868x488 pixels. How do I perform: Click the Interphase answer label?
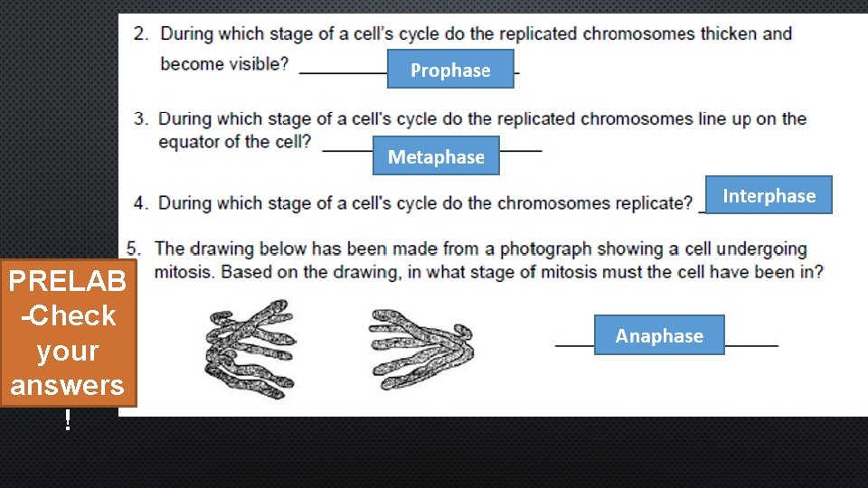pos(769,195)
